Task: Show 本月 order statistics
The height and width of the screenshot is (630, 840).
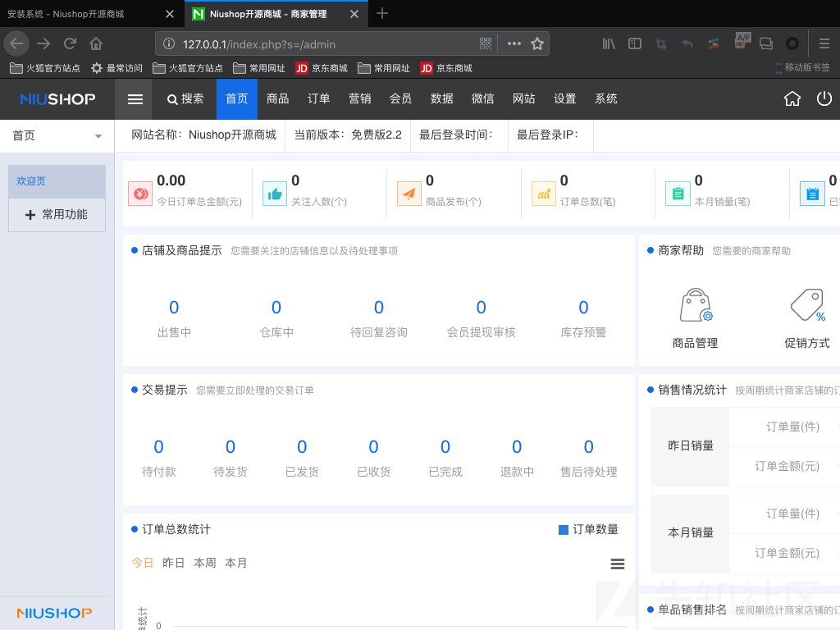Action: pos(235,563)
